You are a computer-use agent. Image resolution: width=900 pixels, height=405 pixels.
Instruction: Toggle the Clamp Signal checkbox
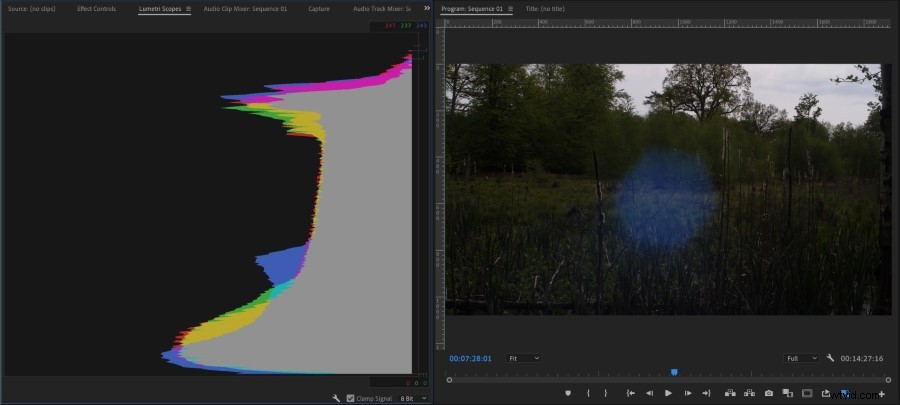coord(351,398)
